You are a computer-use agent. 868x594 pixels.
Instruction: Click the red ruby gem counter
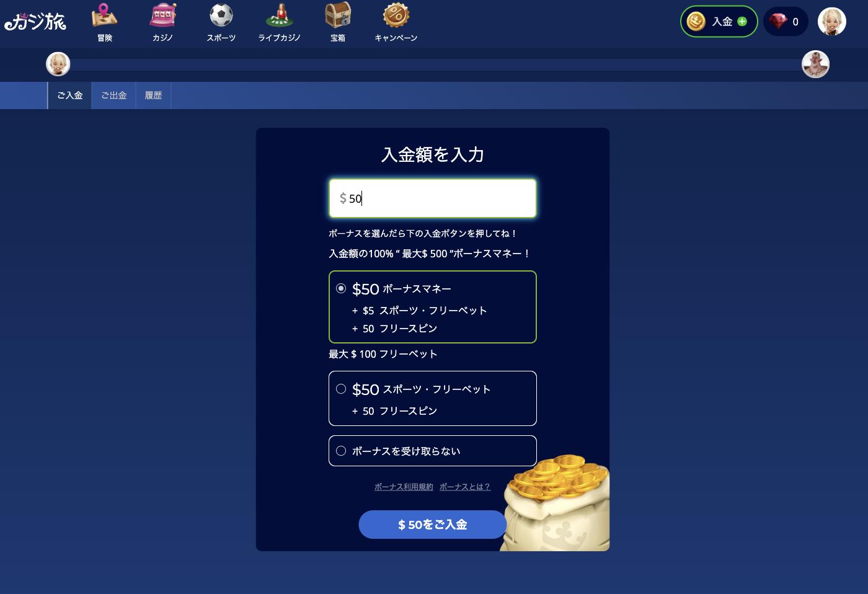pyautogui.click(x=786, y=22)
